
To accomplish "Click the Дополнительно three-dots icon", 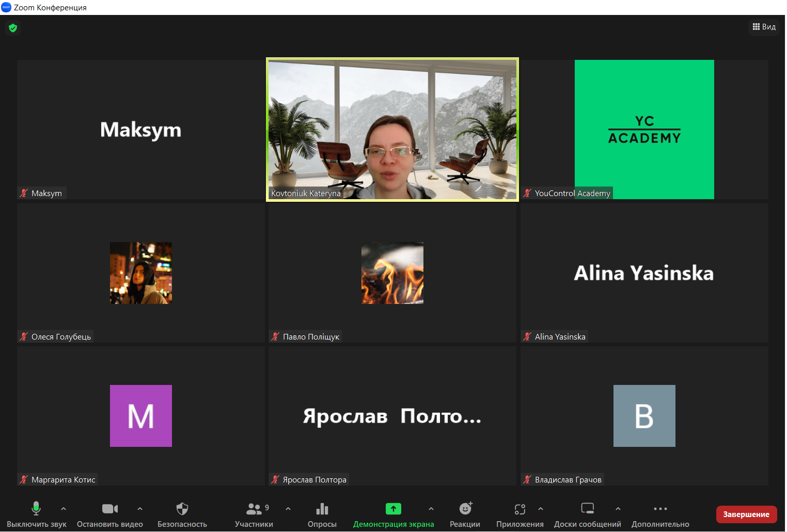I will pos(660,509).
